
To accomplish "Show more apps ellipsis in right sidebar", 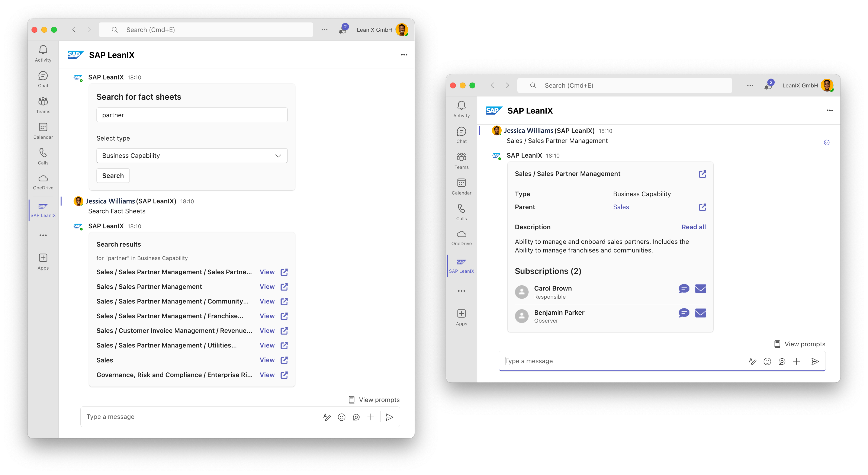I will click(461, 291).
